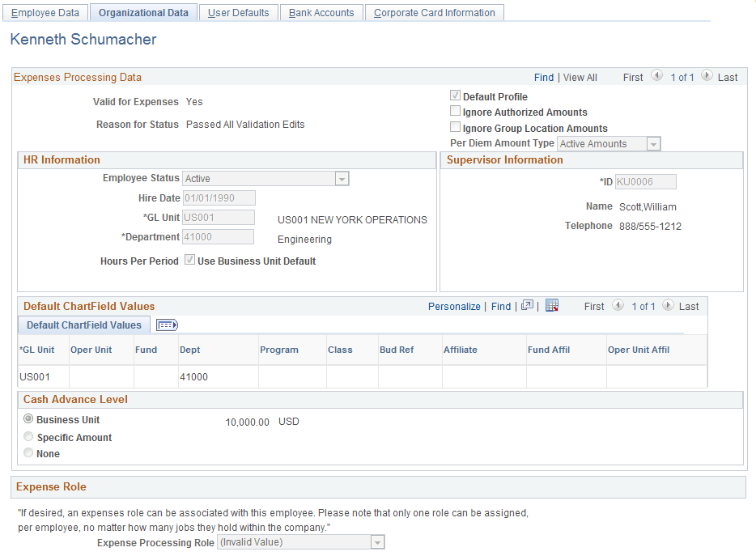Click the show-all-columns icon beside Default ChartField Values
This screenshot has width=756, height=556.
coord(167,325)
